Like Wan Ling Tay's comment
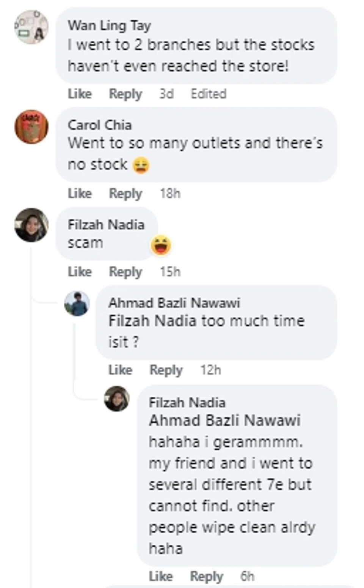The width and height of the screenshot is (364, 588). (x=80, y=94)
